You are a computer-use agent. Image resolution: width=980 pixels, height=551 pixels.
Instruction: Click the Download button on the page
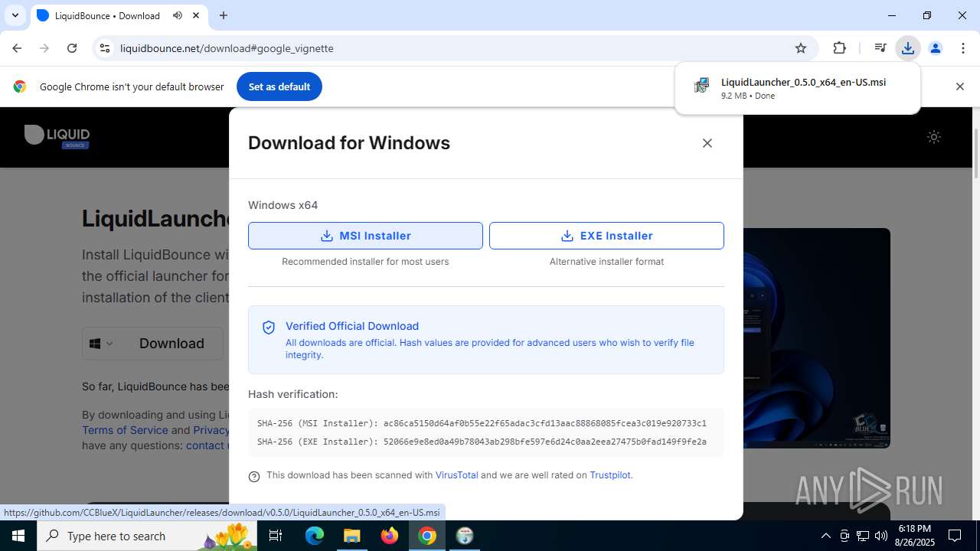pyautogui.click(x=171, y=344)
